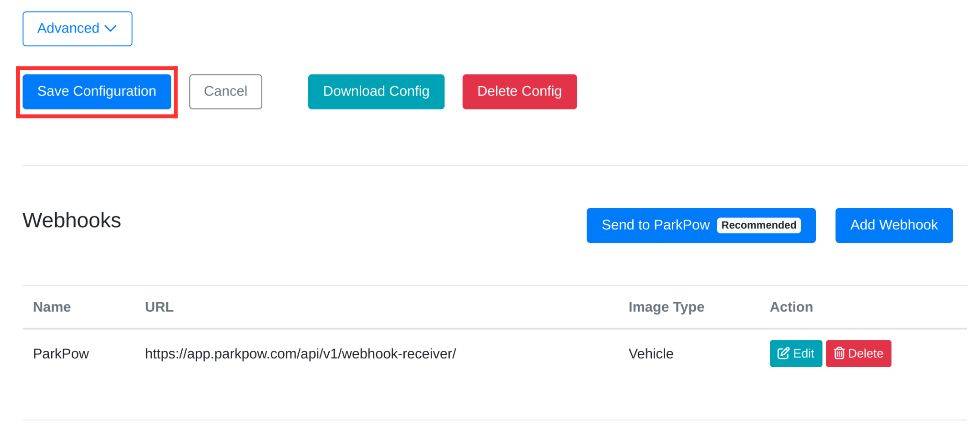Download the config file
Viewport: 980px width, 427px height.
(376, 91)
